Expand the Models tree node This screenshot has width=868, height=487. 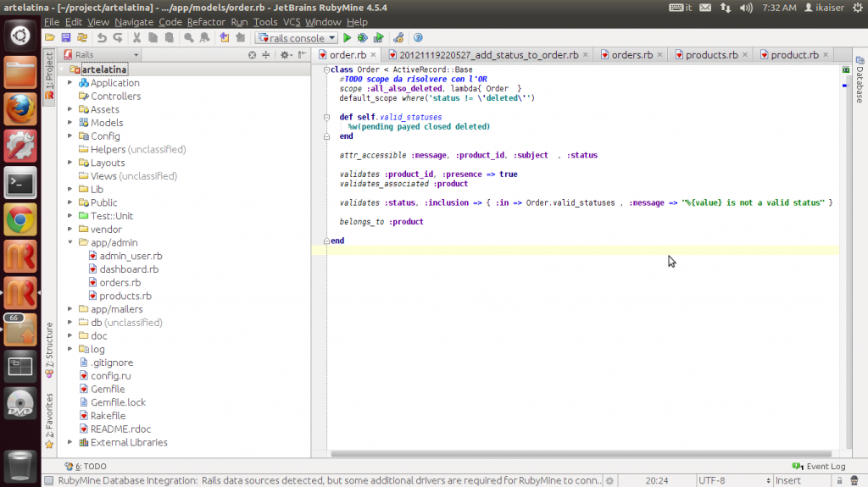70,123
